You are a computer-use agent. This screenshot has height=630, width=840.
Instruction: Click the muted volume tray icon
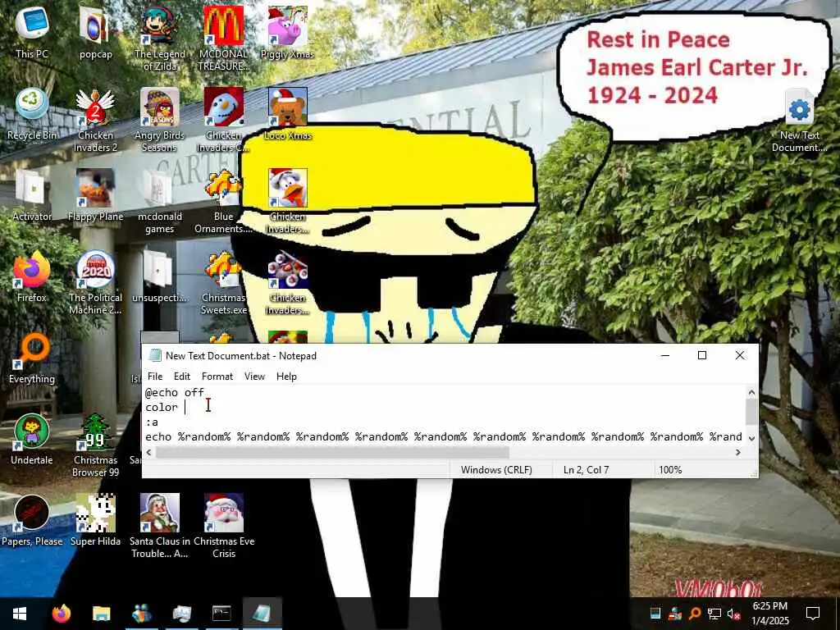[x=734, y=614]
